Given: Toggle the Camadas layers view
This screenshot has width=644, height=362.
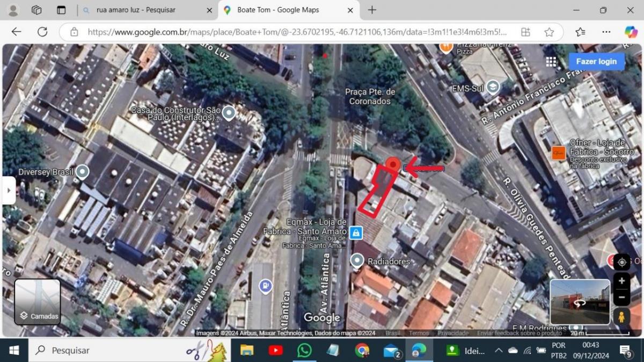Looking at the screenshot, I should [x=38, y=302].
